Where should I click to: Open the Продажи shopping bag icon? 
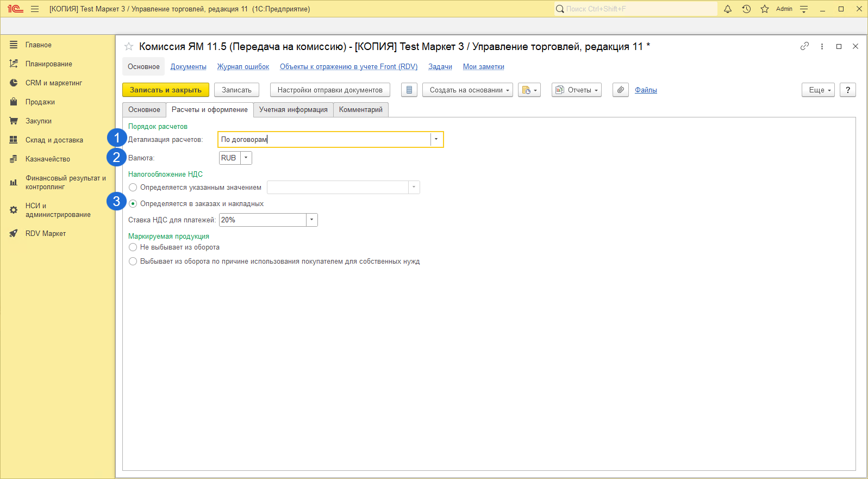pos(14,102)
